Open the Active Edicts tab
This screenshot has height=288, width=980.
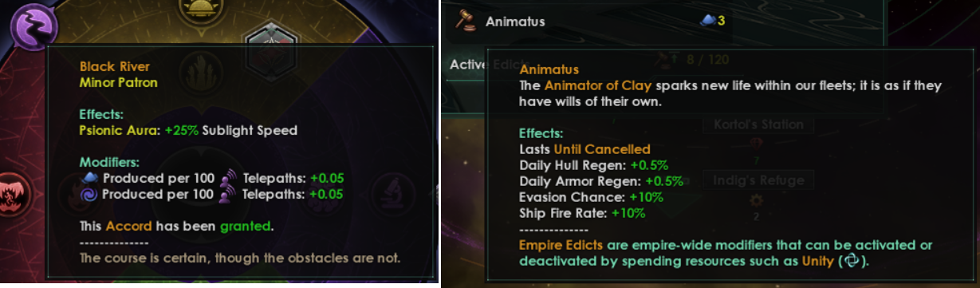(478, 65)
